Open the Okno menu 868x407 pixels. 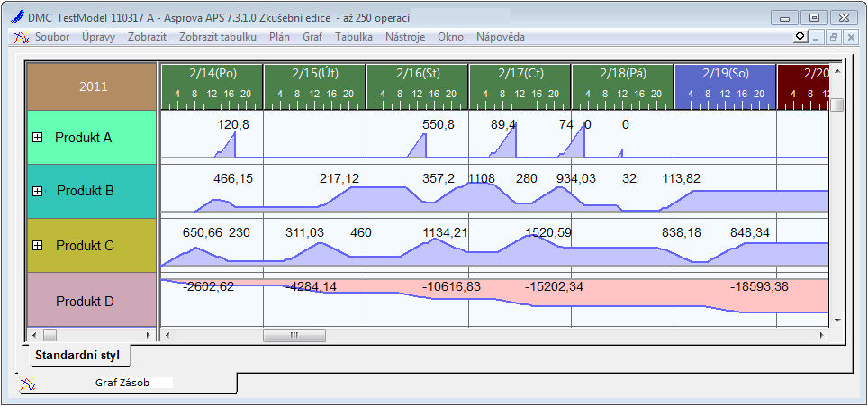tap(450, 37)
